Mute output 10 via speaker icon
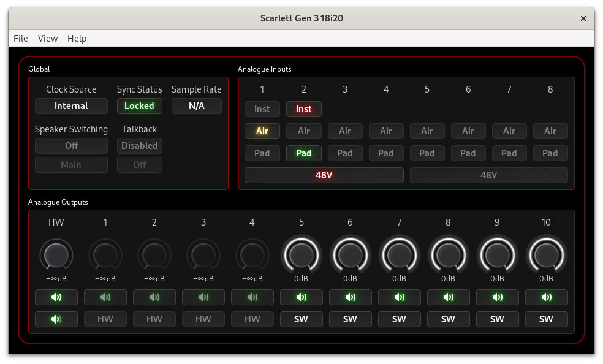The image size is (603, 364). tap(546, 297)
